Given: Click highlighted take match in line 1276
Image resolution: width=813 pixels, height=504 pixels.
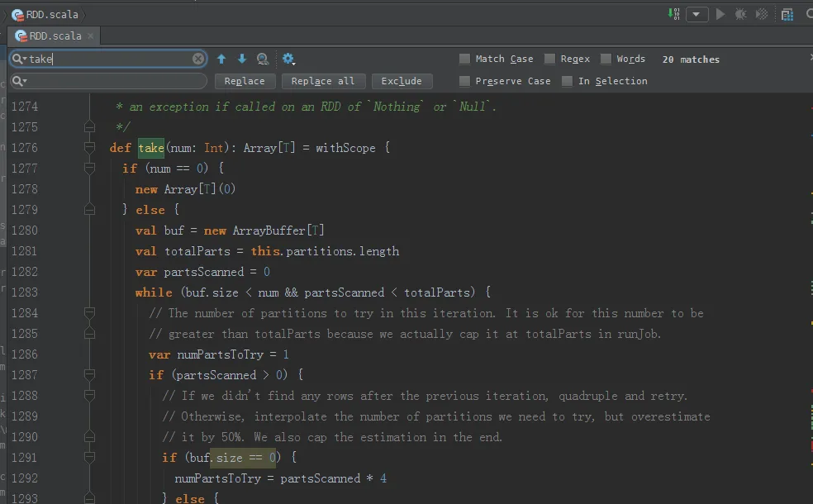Looking at the screenshot, I should point(151,148).
